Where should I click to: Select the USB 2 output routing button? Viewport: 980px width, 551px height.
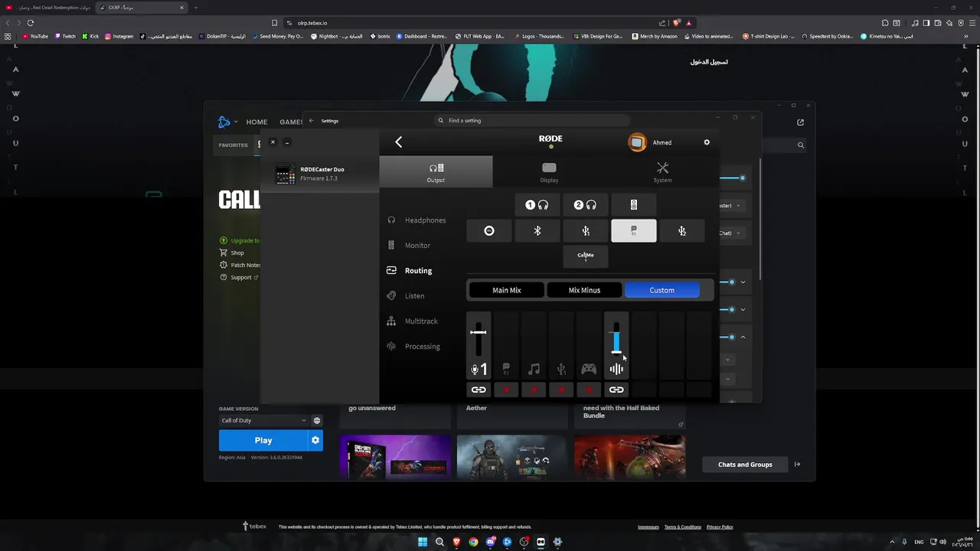coord(681,231)
